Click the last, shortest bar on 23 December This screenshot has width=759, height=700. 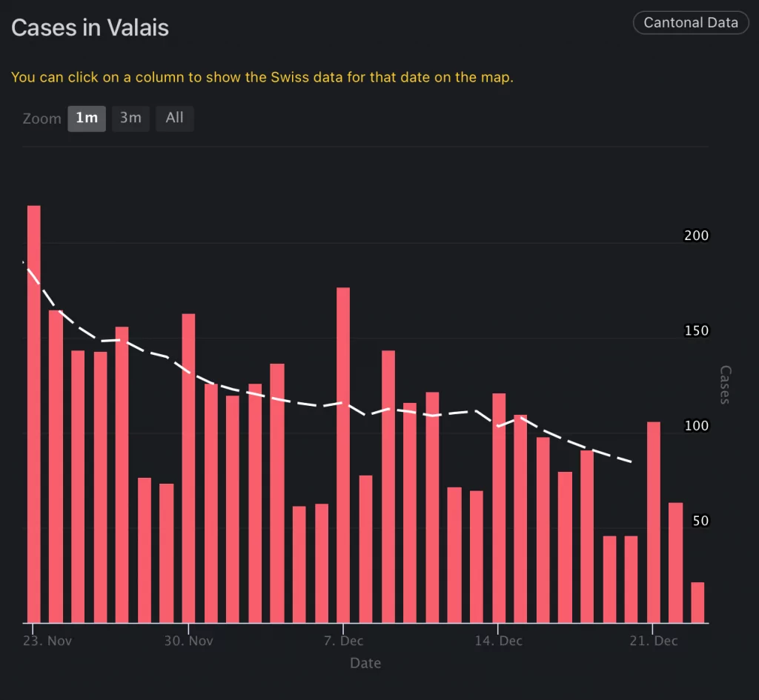(x=697, y=603)
